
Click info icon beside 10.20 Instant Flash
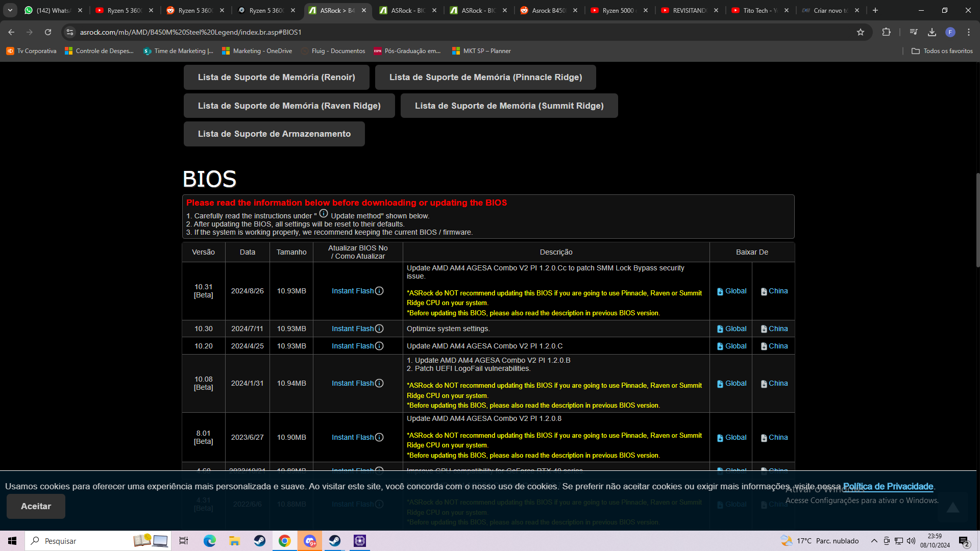(x=379, y=346)
